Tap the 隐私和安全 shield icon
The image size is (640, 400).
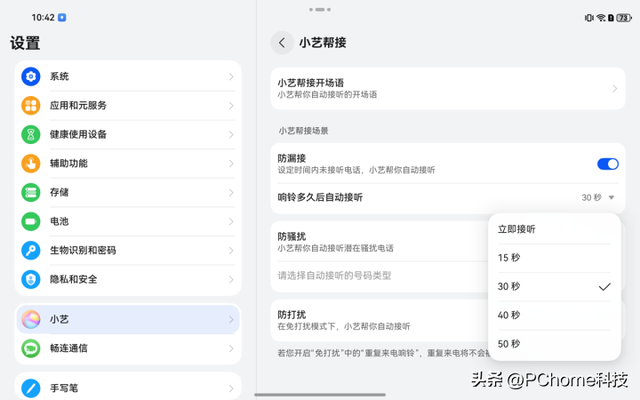pyautogui.click(x=31, y=279)
